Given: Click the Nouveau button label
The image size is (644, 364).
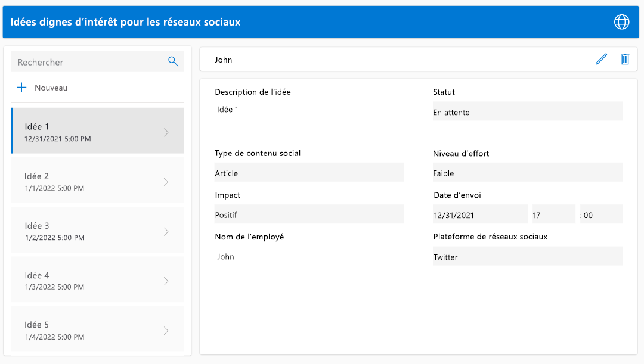Looking at the screenshot, I should coord(51,88).
